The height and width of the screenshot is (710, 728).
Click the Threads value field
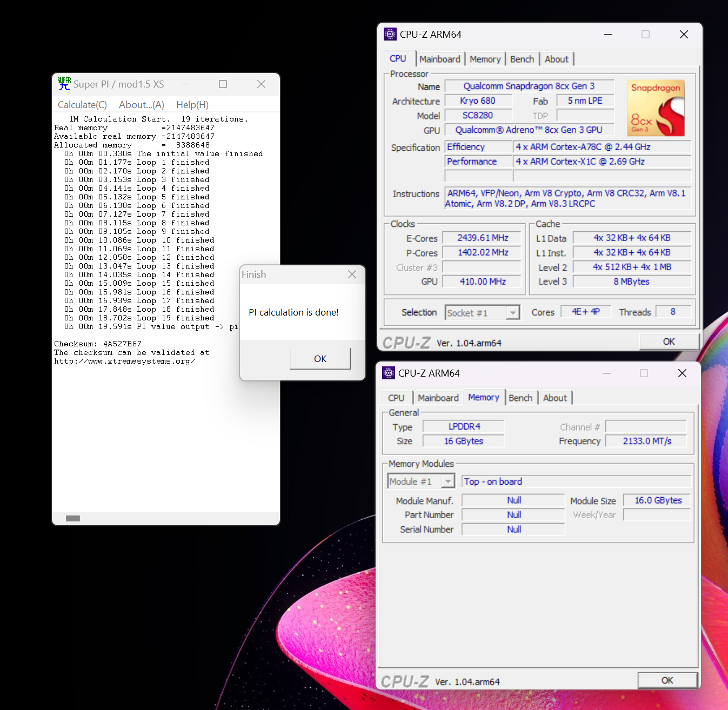(x=673, y=312)
